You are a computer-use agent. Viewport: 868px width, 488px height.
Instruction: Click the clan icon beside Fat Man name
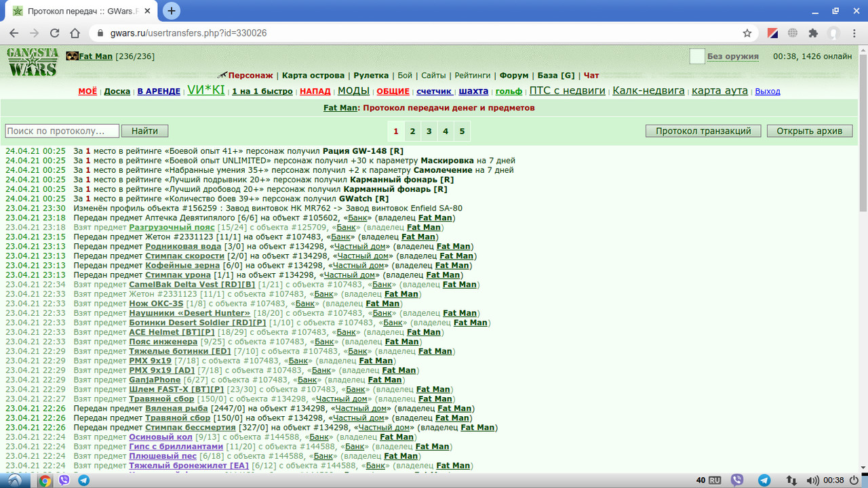click(72, 56)
